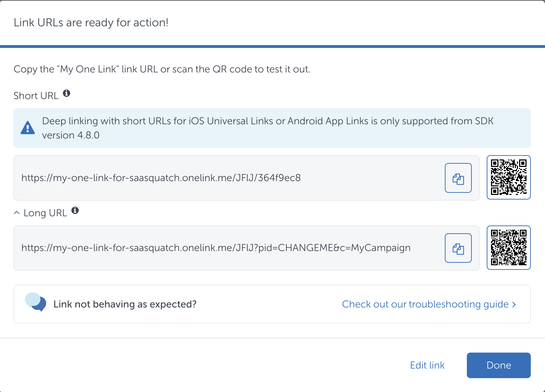Screen dimensions: 545x392
Task: Copy the long URL with the copy icon
Action: pos(458,248)
